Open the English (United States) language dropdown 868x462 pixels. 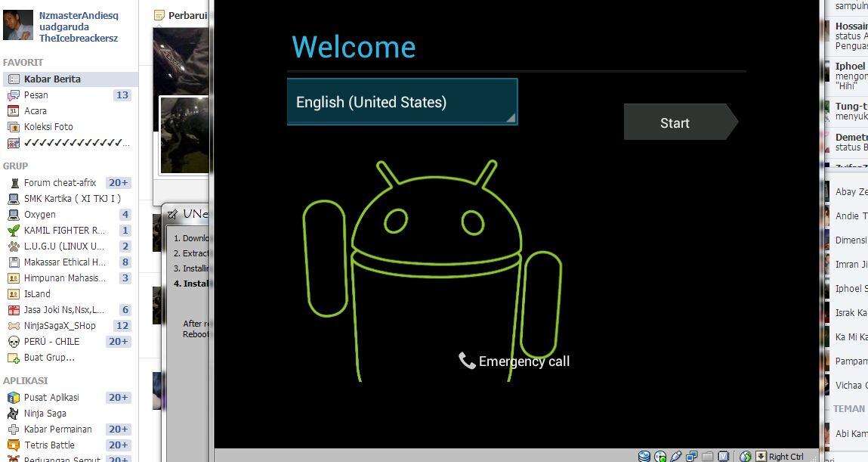coord(403,102)
